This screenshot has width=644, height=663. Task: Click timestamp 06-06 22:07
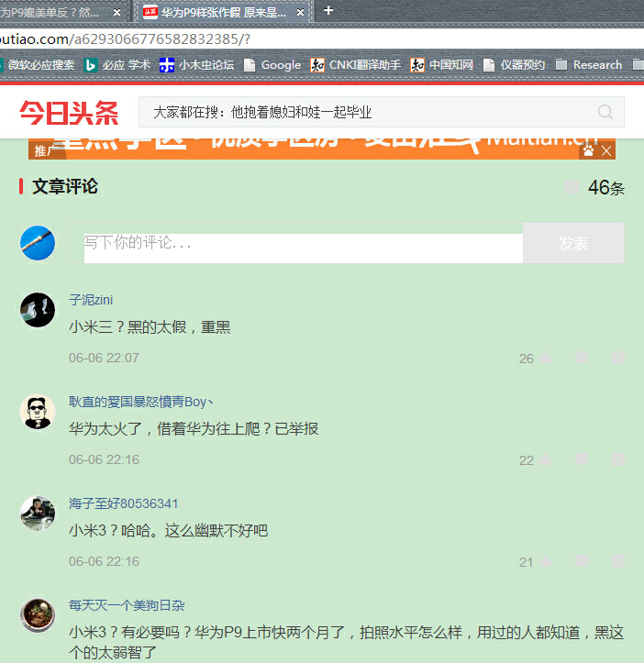click(x=104, y=358)
